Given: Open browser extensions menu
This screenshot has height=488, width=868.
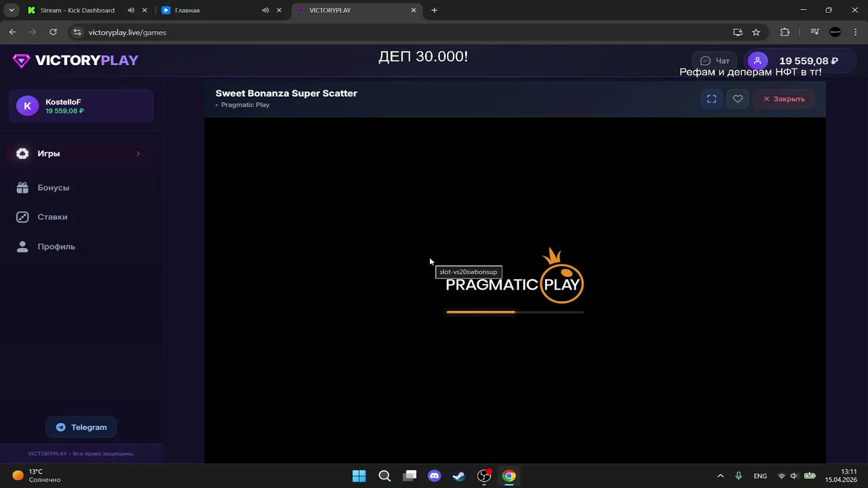Looking at the screenshot, I should tap(785, 32).
